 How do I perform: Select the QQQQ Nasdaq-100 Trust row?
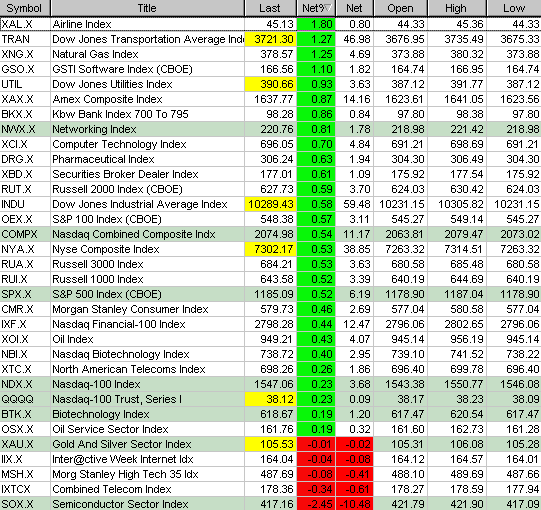point(270,399)
